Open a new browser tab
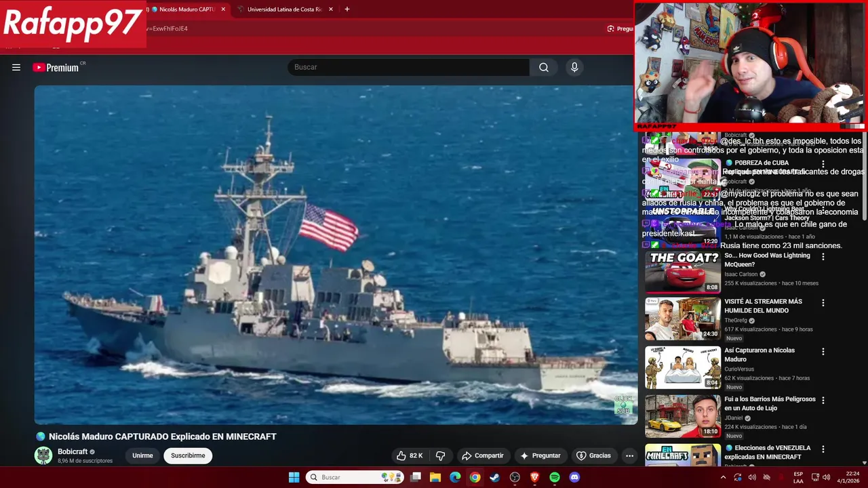 tap(347, 9)
